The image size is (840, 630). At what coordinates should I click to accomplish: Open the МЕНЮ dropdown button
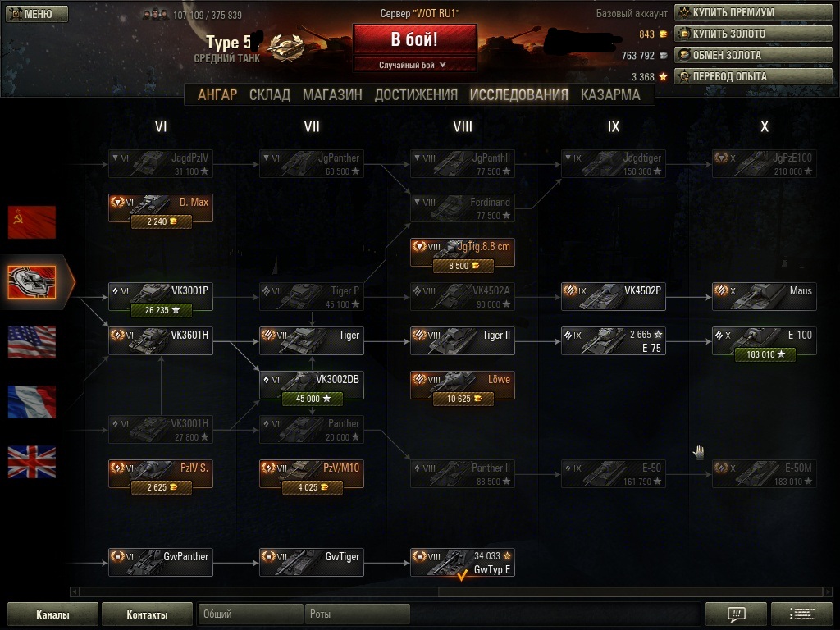click(x=36, y=13)
